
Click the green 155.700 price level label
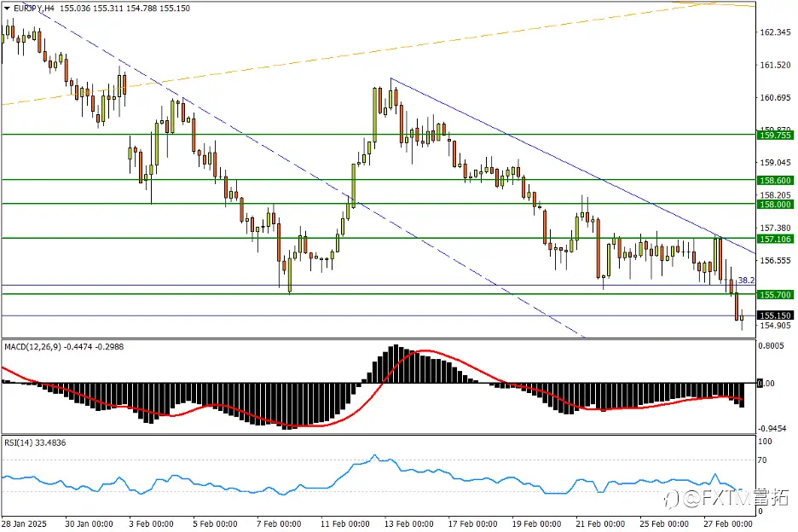pos(775,295)
